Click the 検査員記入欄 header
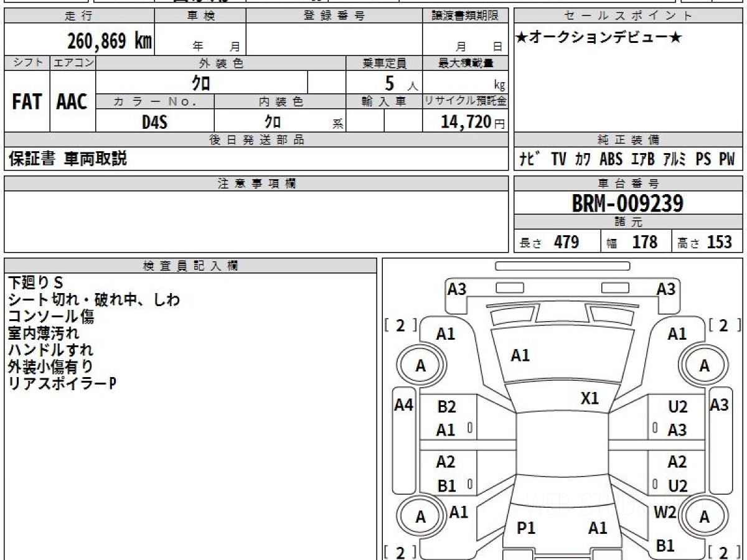This screenshot has width=747, height=560. point(190,266)
